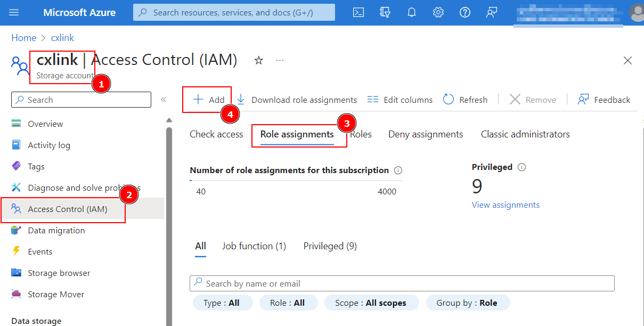Collapse the left sidebar using the chevrons
This screenshot has height=326, width=644.
(164, 100)
